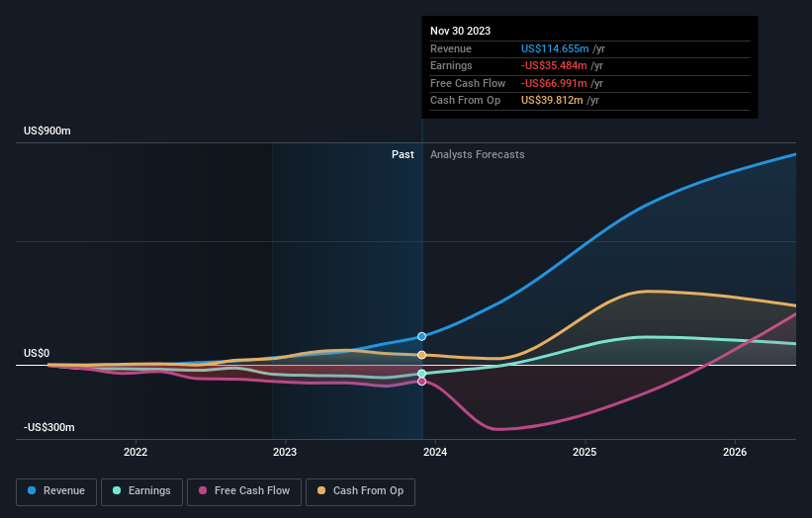Click the teal Earnings data point marker
Viewport: 812px width, 518px height.
click(421, 374)
